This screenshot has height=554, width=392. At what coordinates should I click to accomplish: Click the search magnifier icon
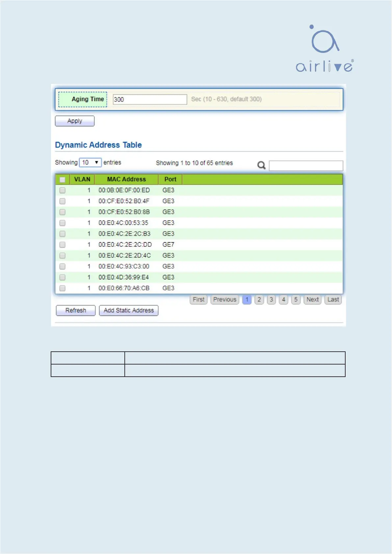click(261, 165)
